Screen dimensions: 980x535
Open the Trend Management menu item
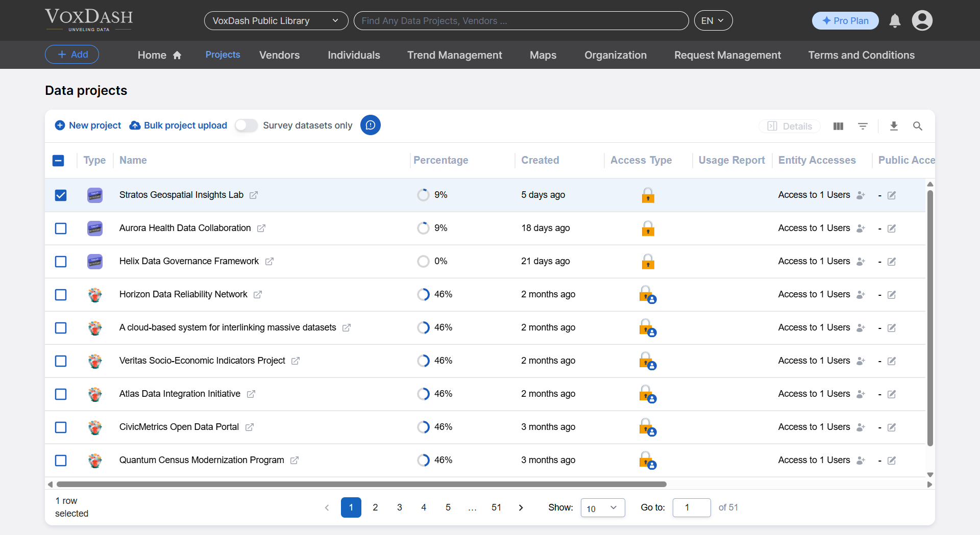tap(454, 55)
